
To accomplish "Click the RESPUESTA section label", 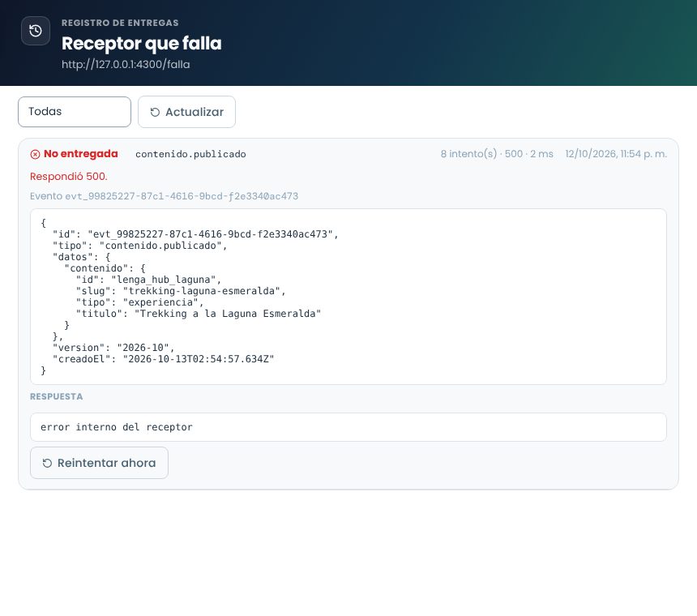I will 57,396.
